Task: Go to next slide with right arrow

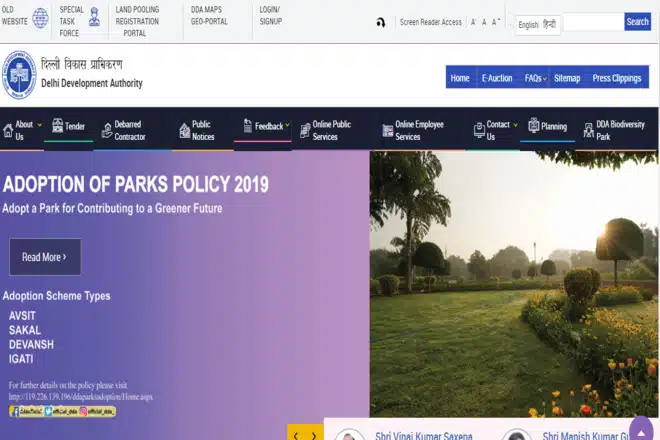Action: 314,435
